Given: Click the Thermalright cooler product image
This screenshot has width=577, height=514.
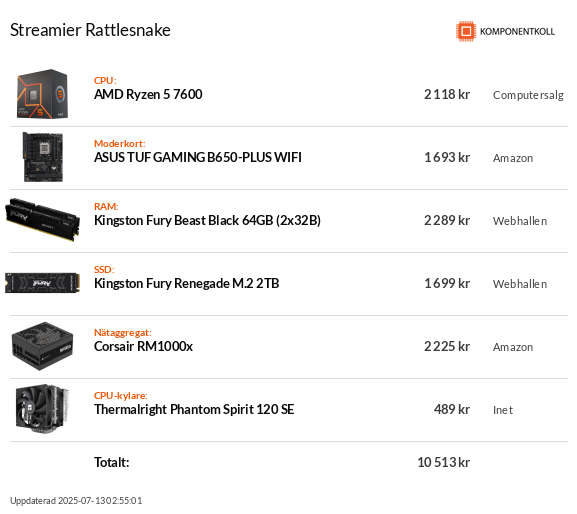Looking at the screenshot, I should click(x=42, y=408).
